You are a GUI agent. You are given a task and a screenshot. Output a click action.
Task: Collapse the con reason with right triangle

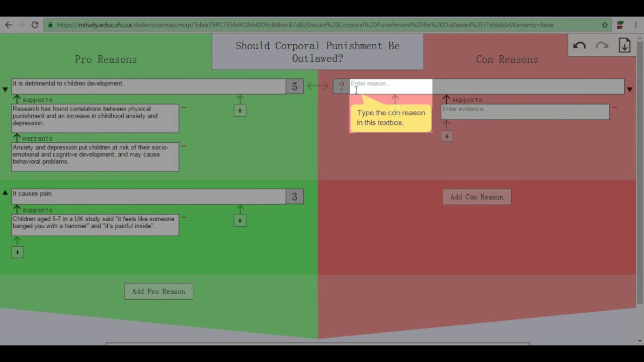[629, 89]
